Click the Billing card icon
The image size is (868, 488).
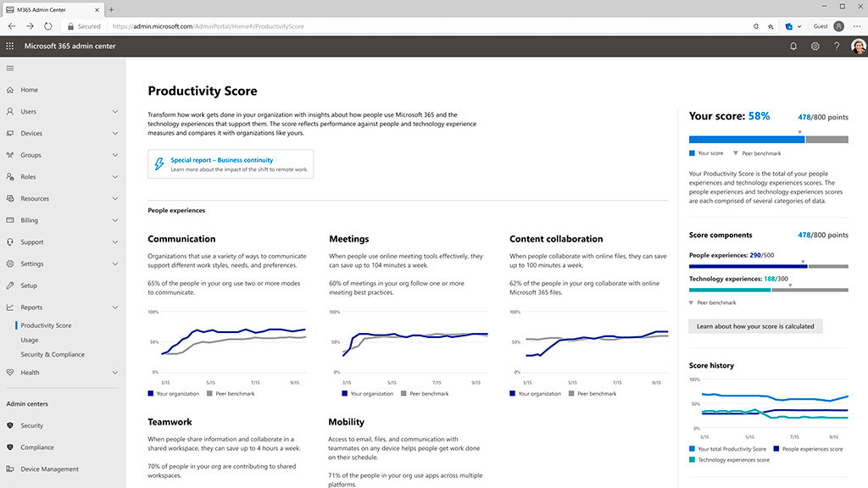click(10, 220)
